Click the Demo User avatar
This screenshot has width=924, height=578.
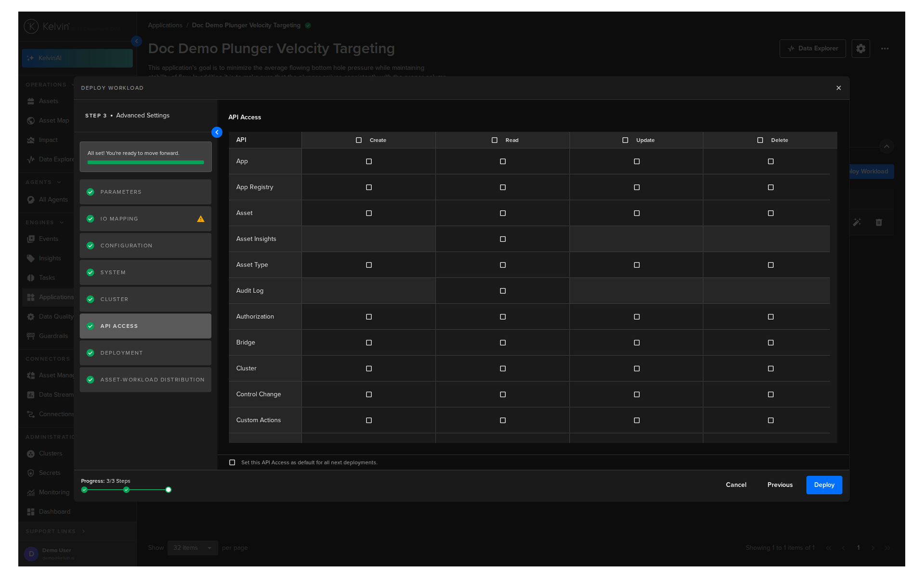(31, 554)
